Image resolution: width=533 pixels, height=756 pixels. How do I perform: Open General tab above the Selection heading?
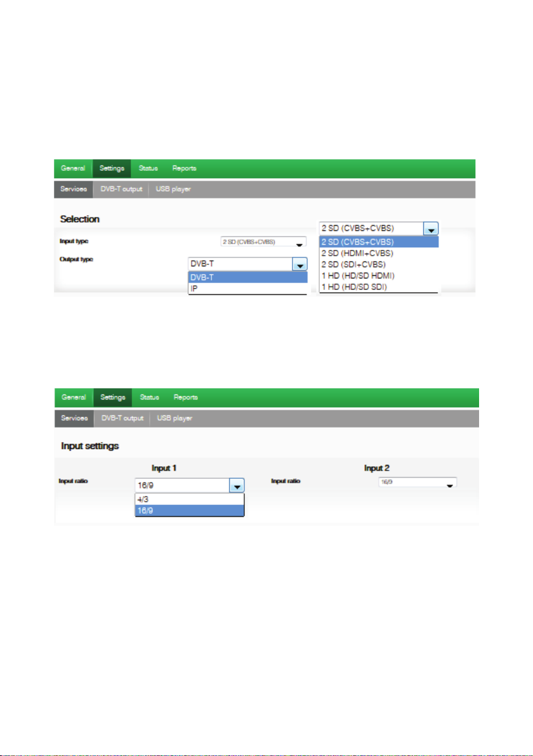click(73, 168)
